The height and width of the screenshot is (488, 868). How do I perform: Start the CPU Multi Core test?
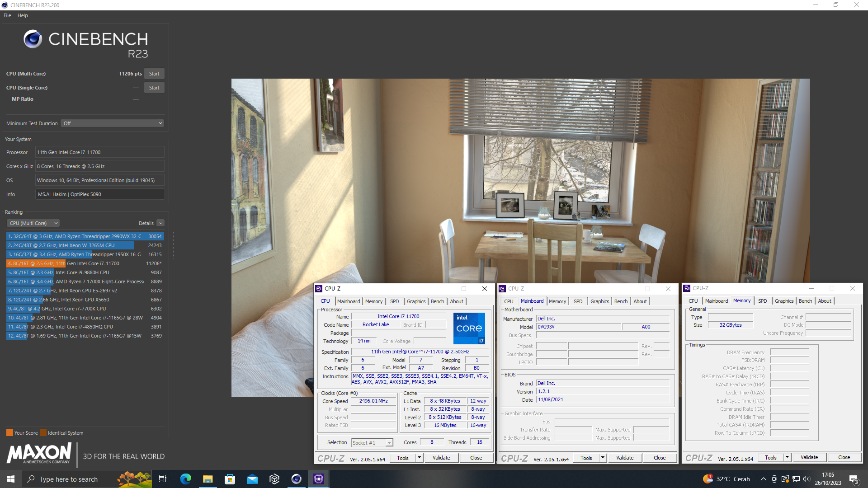154,74
